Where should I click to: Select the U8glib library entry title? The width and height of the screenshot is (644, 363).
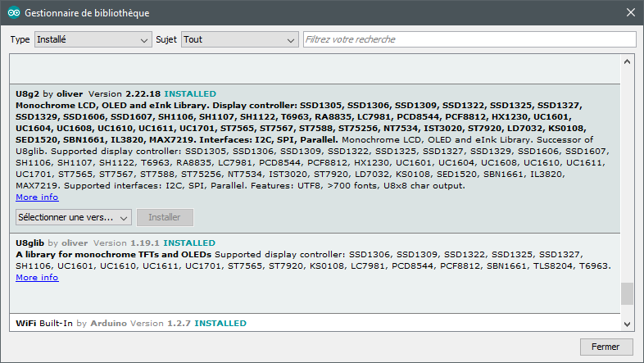coord(29,243)
